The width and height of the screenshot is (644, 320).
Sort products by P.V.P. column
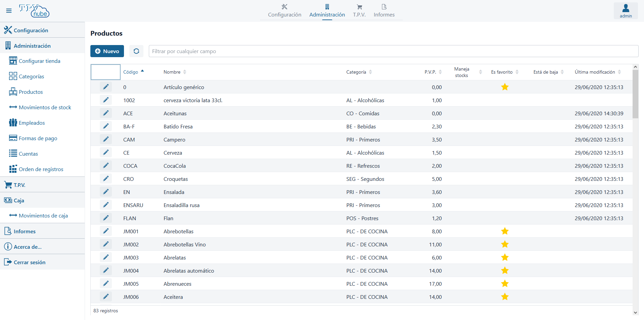pyautogui.click(x=430, y=72)
